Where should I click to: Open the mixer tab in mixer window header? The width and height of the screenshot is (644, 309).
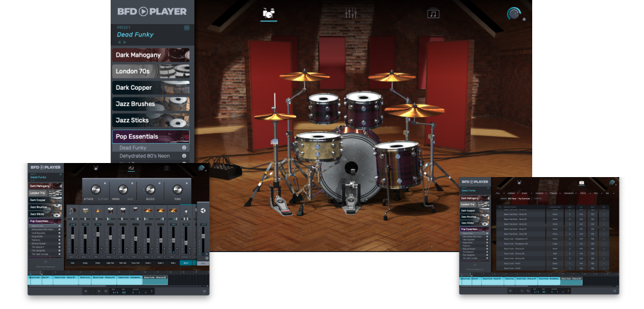point(131,168)
